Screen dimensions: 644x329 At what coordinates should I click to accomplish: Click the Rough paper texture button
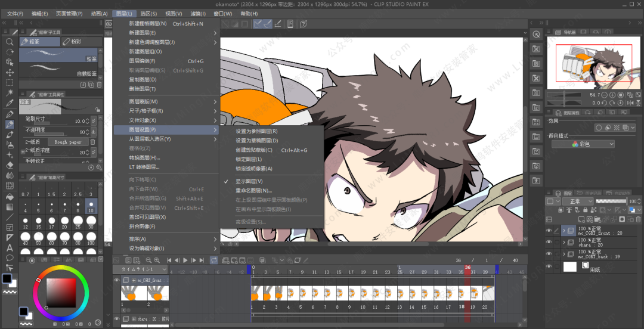pyautogui.click(x=68, y=142)
